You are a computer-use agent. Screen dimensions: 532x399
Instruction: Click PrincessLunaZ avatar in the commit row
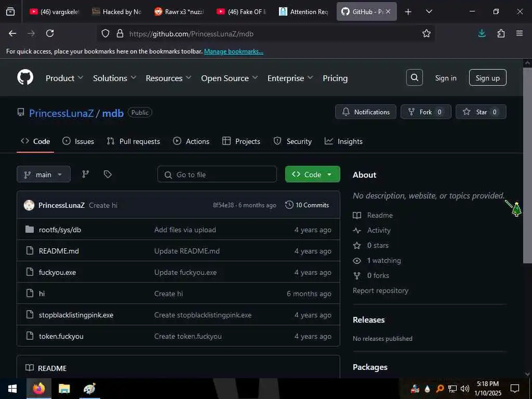click(29, 205)
